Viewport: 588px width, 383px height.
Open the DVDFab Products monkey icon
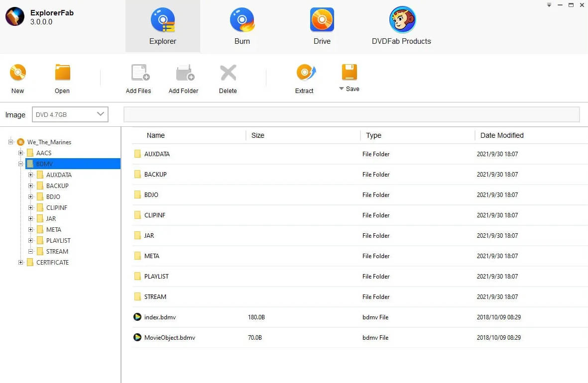402,20
